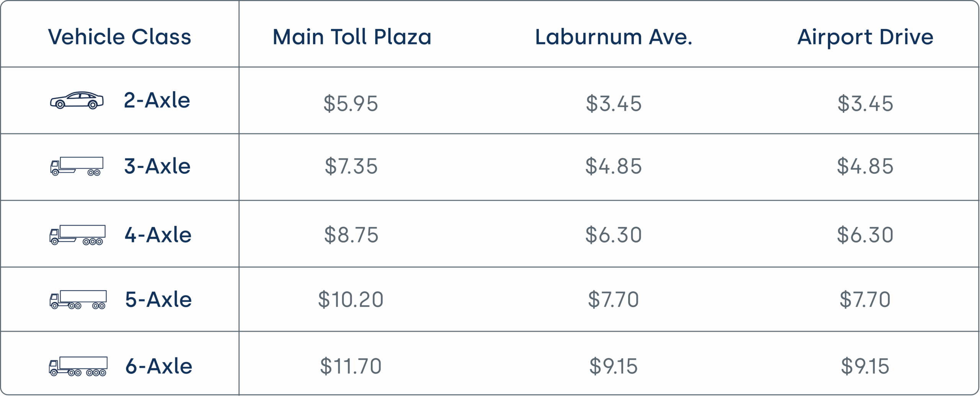The width and height of the screenshot is (980, 396).
Task: Click the $5.95 Main Toll Plaza rate
Action: point(351,103)
